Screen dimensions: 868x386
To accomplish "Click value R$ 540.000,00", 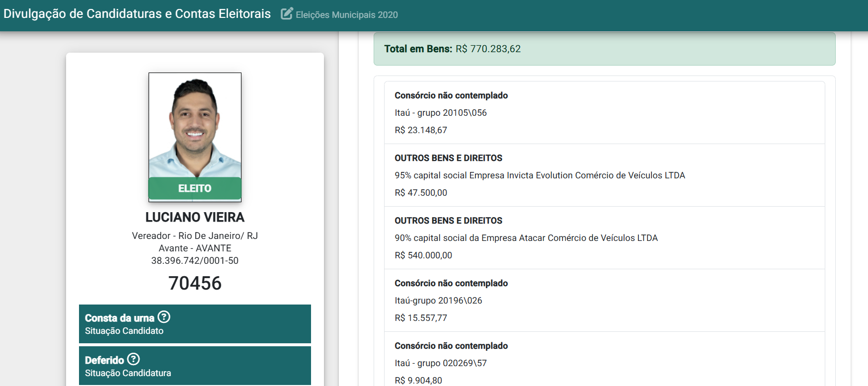I will [423, 255].
